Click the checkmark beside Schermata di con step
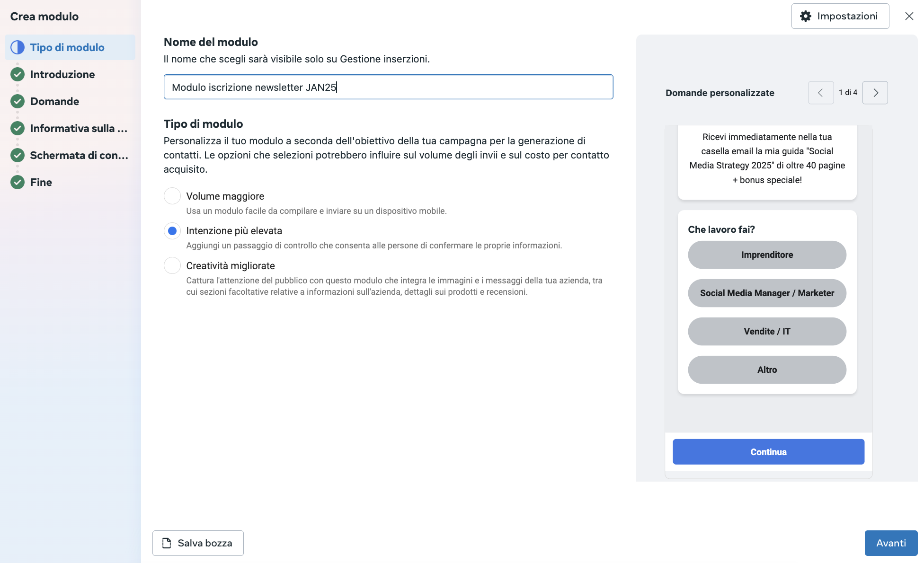The height and width of the screenshot is (563, 924). [17, 155]
